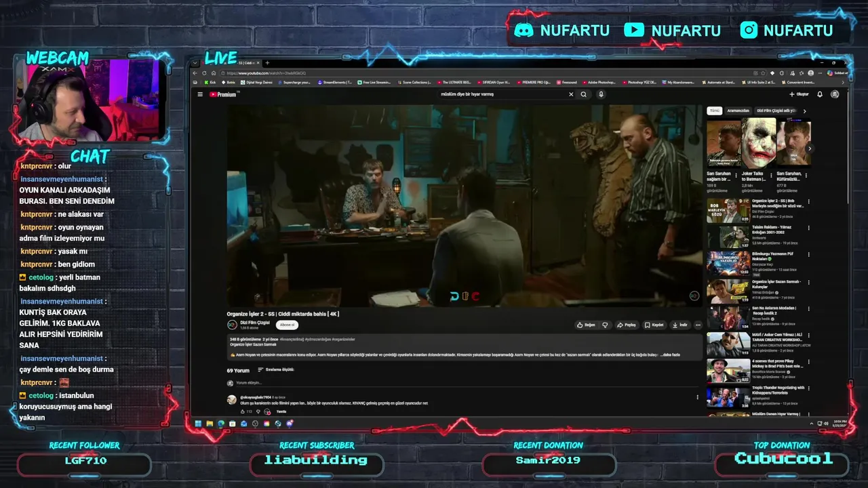Image resolution: width=868 pixels, height=488 pixels.
Task: Open the Telsim Reklamı Yılmaz Erdoğan video
Action: pos(728,237)
